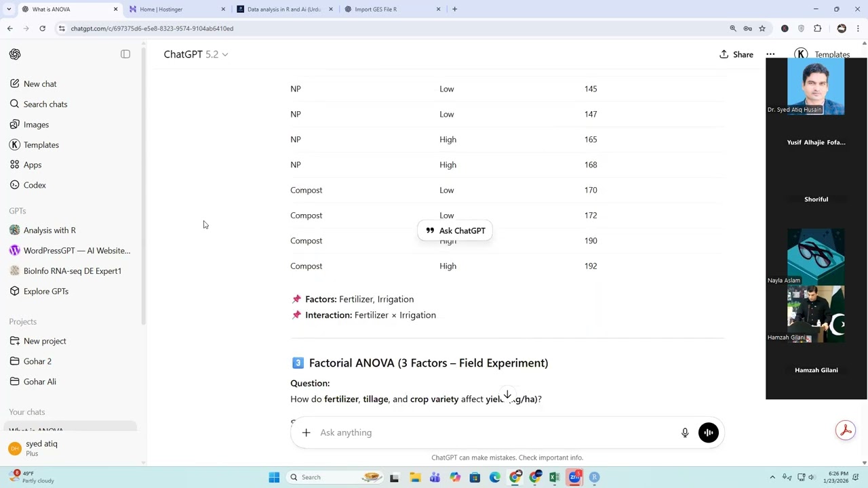Open the sidebar Templates item
Image resolution: width=868 pixels, height=488 pixels.
point(41,145)
